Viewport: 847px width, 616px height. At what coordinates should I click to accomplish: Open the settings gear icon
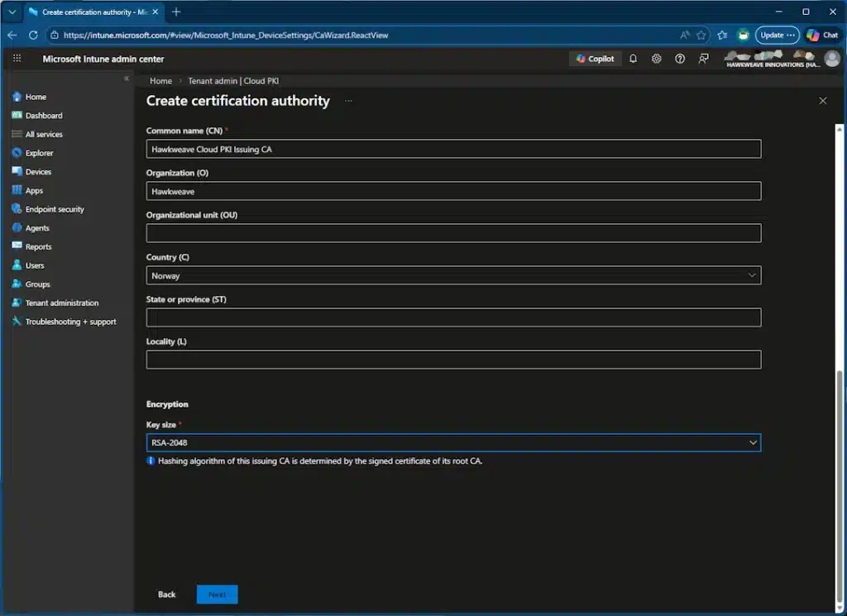[657, 59]
